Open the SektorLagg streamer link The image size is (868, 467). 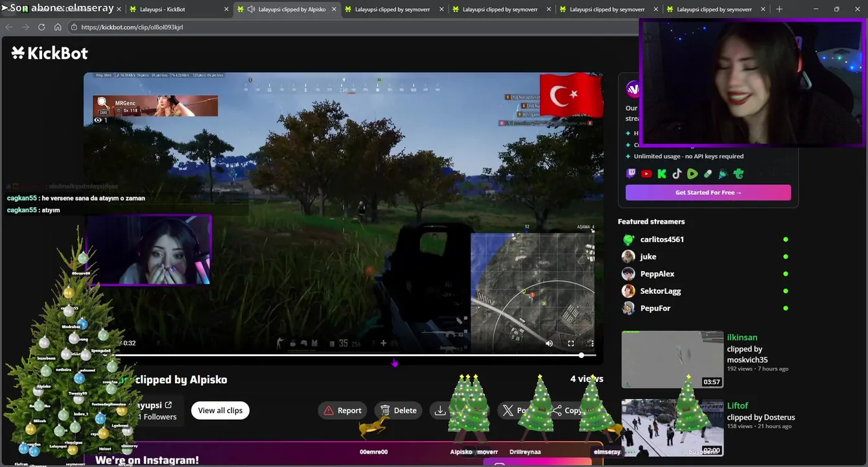point(661,291)
